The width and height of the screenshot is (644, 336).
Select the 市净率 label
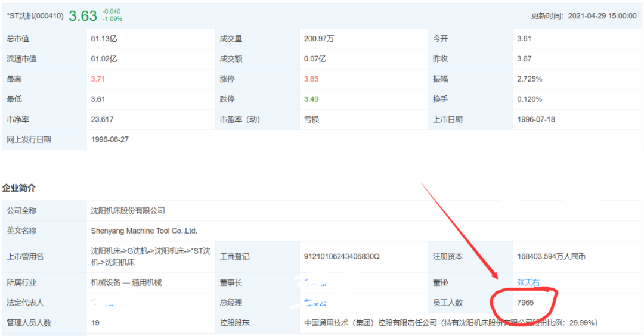tap(18, 119)
